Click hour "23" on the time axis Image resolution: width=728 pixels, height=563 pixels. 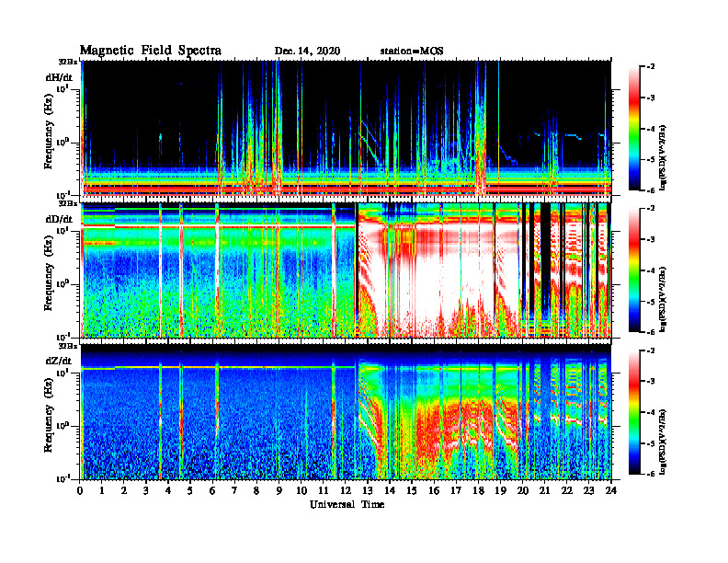[588, 490]
